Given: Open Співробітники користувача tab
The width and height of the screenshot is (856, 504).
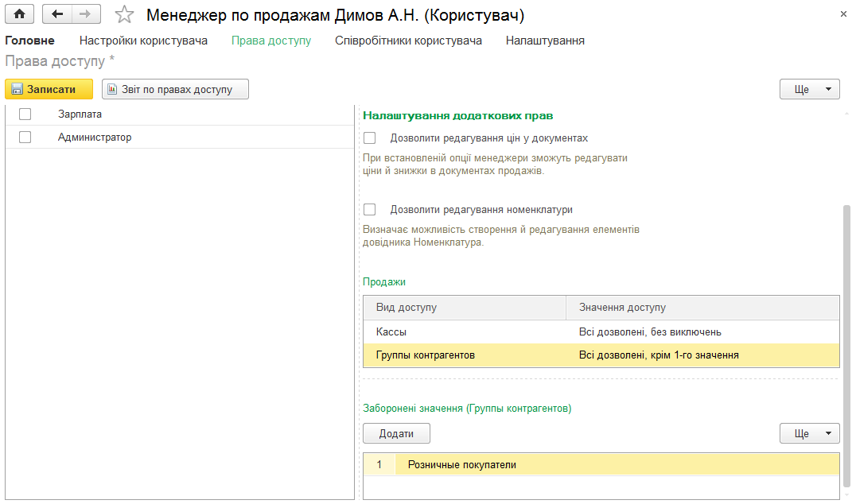Looking at the screenshot, I should pos(408,41).
